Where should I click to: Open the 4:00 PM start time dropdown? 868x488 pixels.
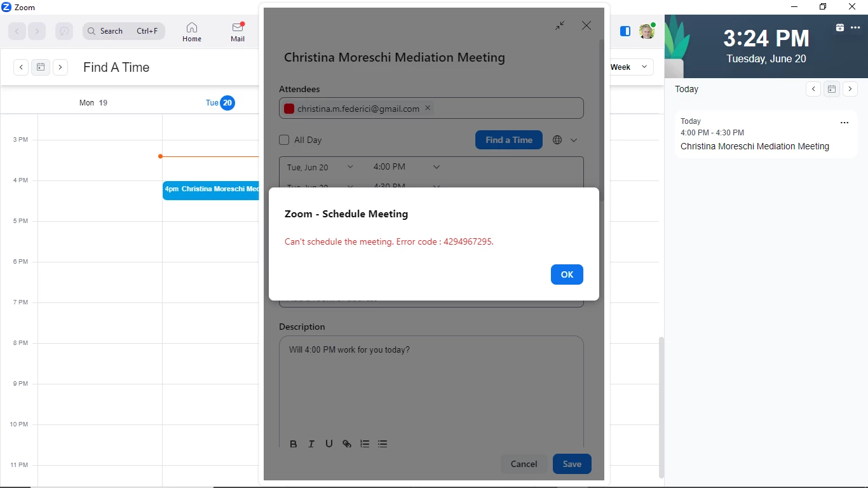point(407,167)
